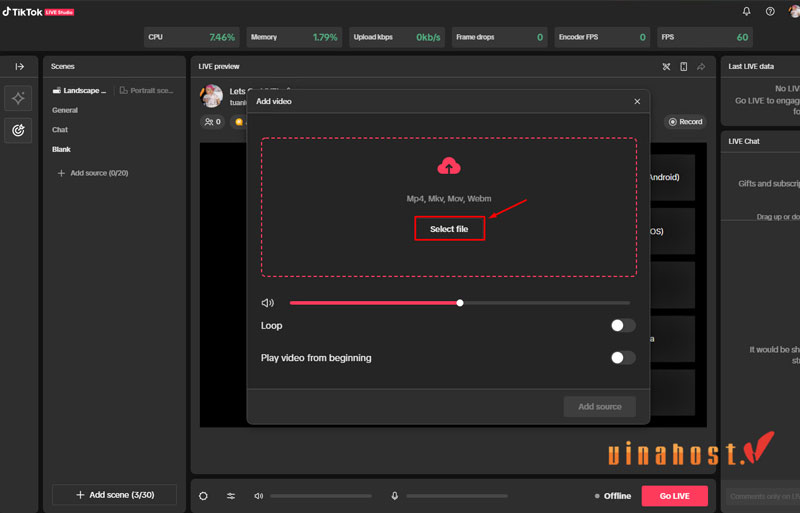Mute video using dialog speaker icon

[267, 303]
